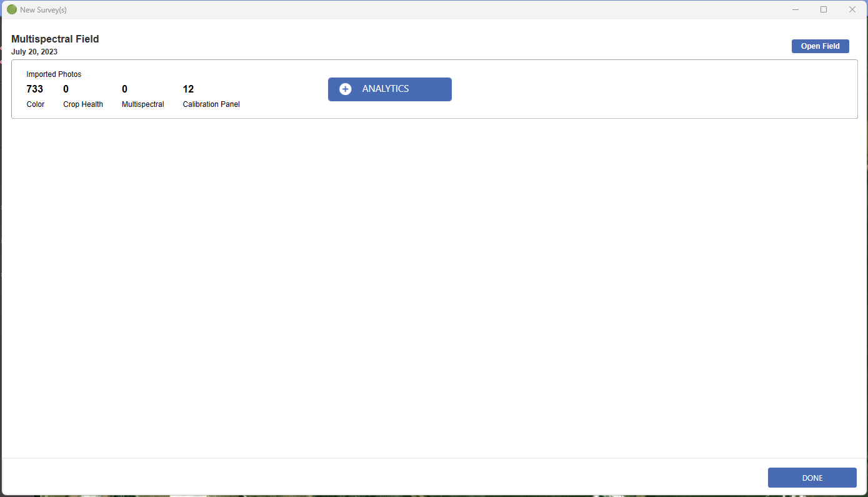Select the Multispectral label in Imported Photos

(x=142, y=104)
